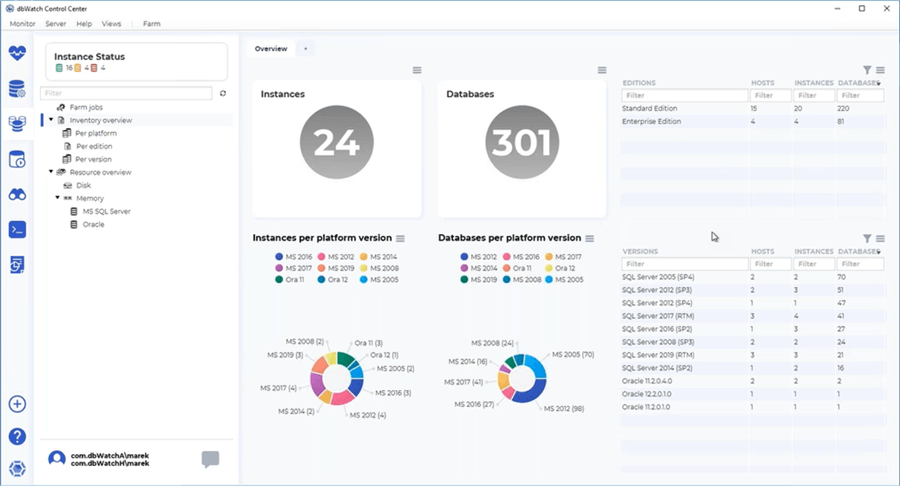The image size is (900, 486).
Task: Open hamburger menu above Editions table
Action: (x=880, y=70)
